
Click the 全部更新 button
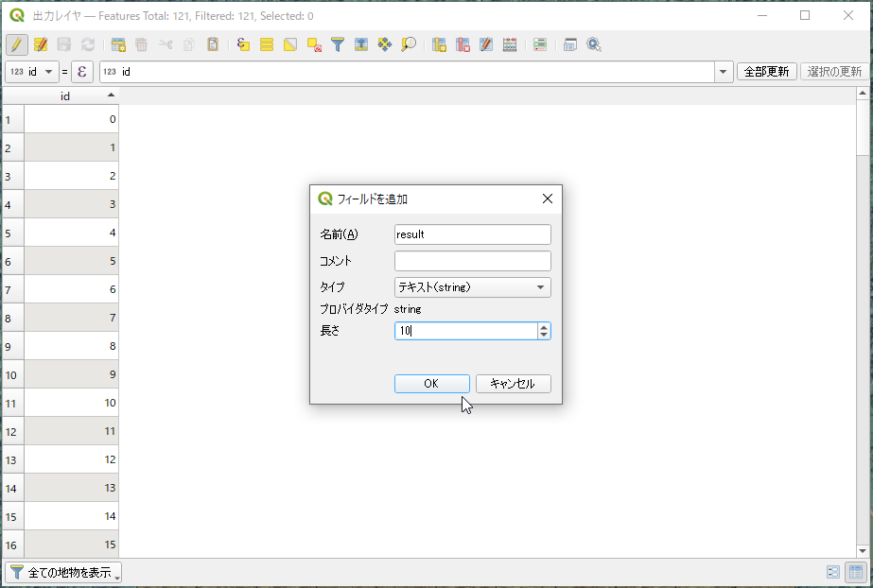click(766, 71)
